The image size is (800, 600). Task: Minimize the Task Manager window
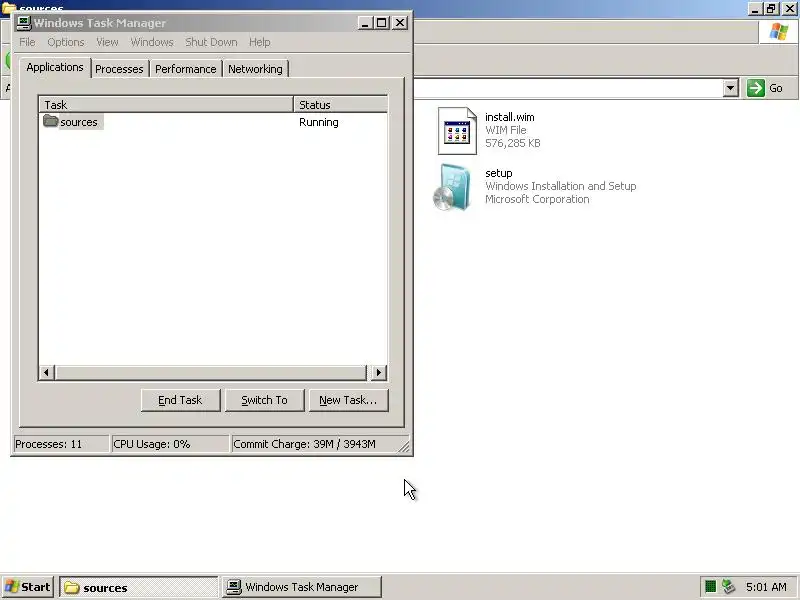coord(365,23)
